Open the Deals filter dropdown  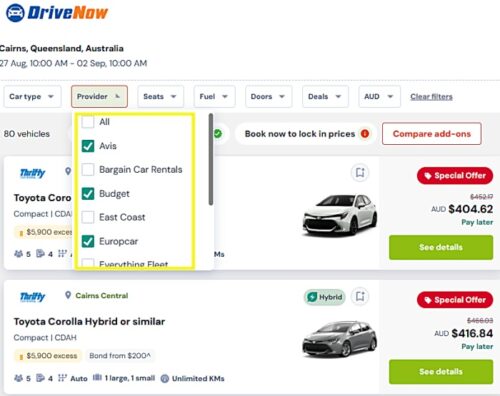325,97
